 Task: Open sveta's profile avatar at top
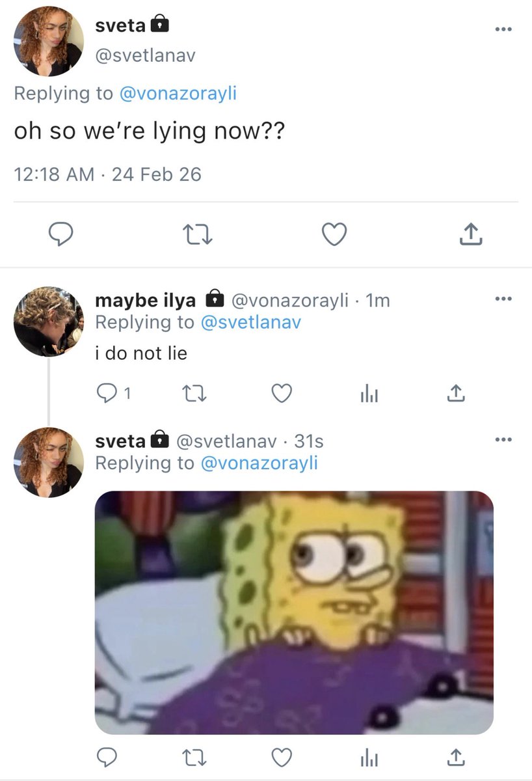(49, 42)
